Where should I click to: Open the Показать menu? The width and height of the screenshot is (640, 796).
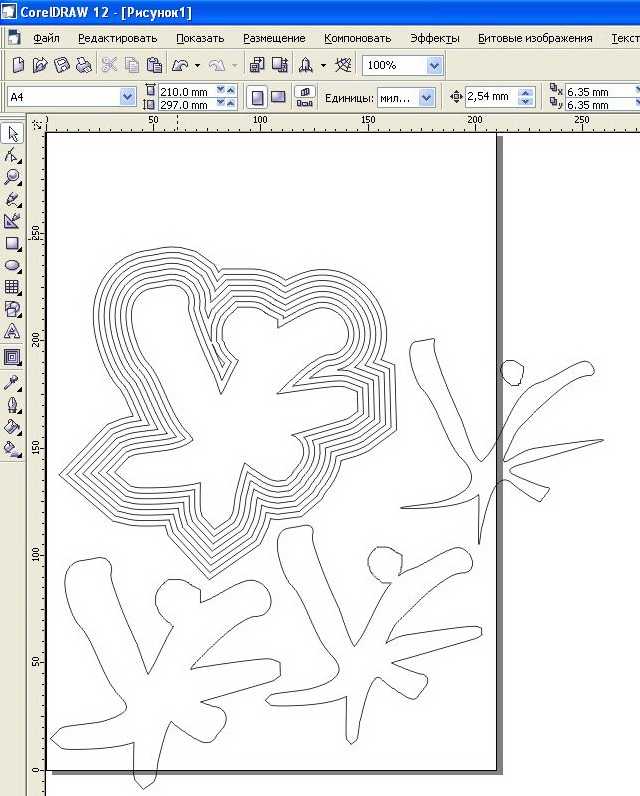tap(200, 39)
